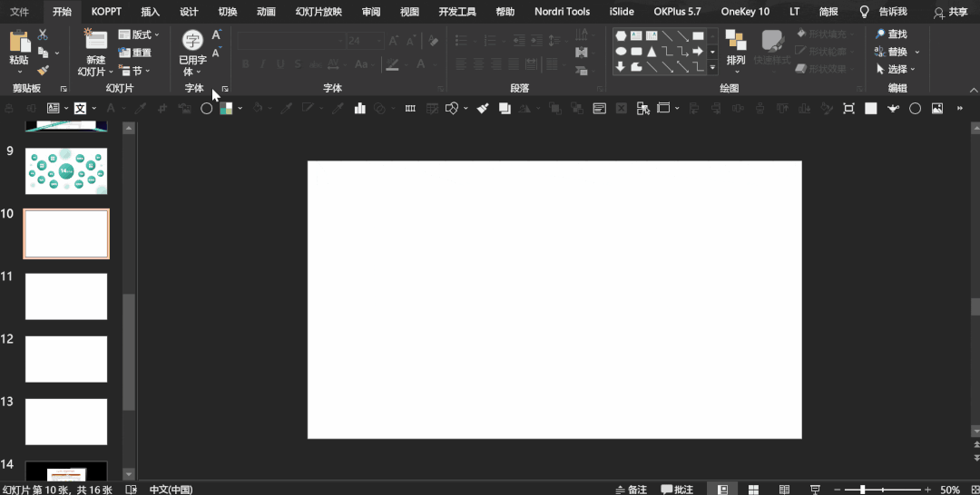Viewport: 980px width, 495px height.
Task: Switch to the iSlide tab
Action: 622,12
